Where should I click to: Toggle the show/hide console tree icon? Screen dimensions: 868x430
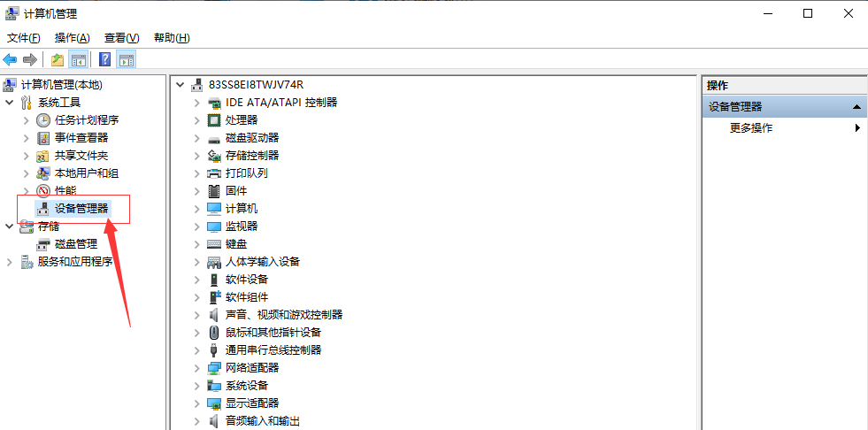tap(79, 59)
